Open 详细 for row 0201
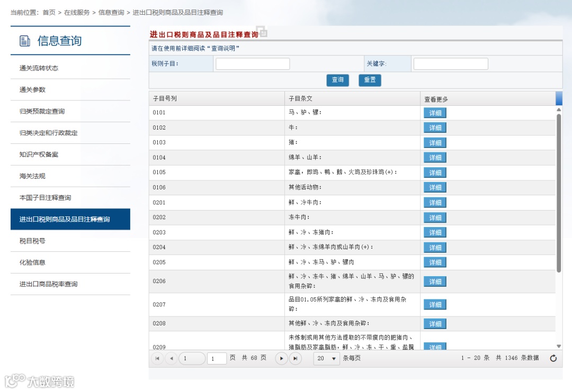Viewport: 572px width, 392px height. [x=435, y=203]
